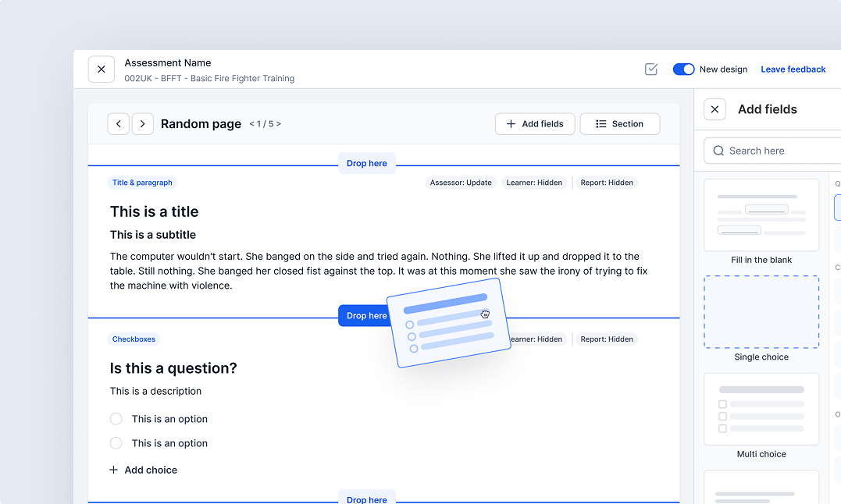This screenshot has height=504, width=841.
Task: Click Report: Hidden badge in checkboxes block
Action: tap(607, 339)
